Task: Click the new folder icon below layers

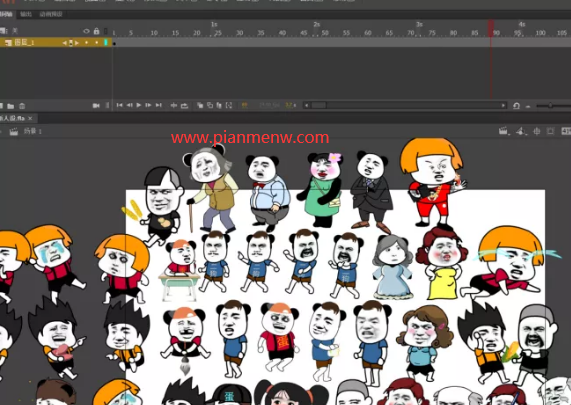Action: click(11, 106)
